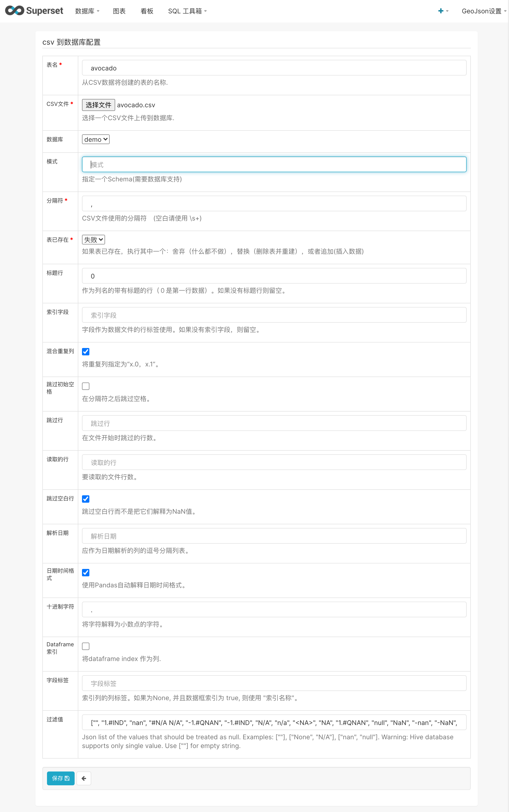Enable 跳过初始空格 checkbox

point(86,386)
